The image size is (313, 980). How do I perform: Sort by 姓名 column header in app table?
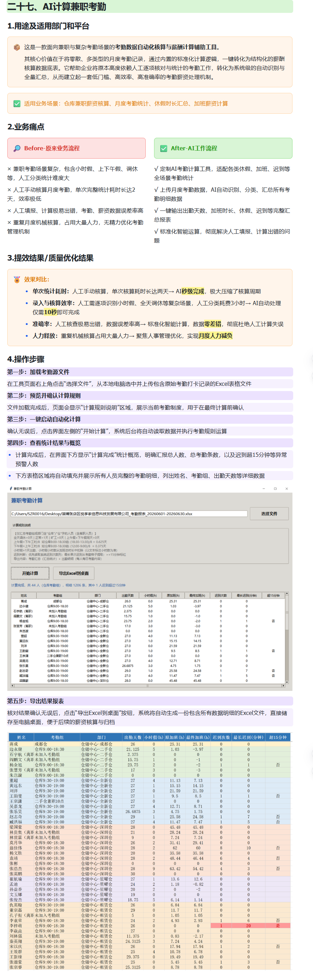pos(24,595)
